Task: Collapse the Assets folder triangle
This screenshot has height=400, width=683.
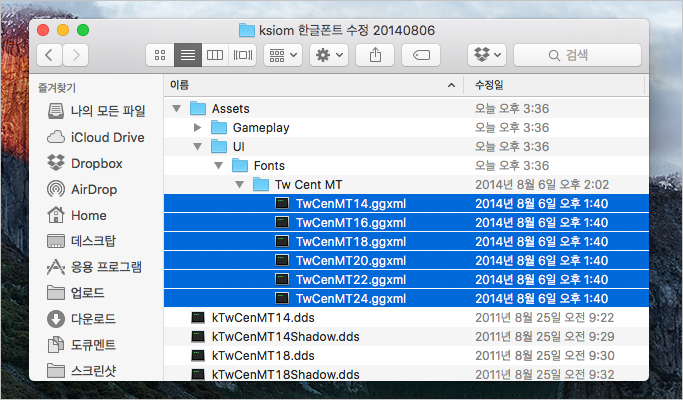Action: (x=176, y=108)
